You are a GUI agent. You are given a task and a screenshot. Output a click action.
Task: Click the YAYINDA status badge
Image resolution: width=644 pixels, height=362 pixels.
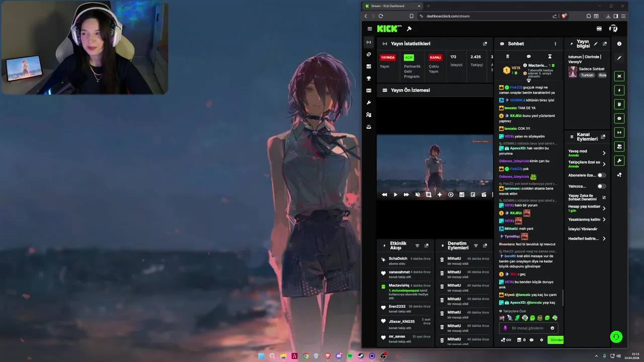click(x=387, y=57)
